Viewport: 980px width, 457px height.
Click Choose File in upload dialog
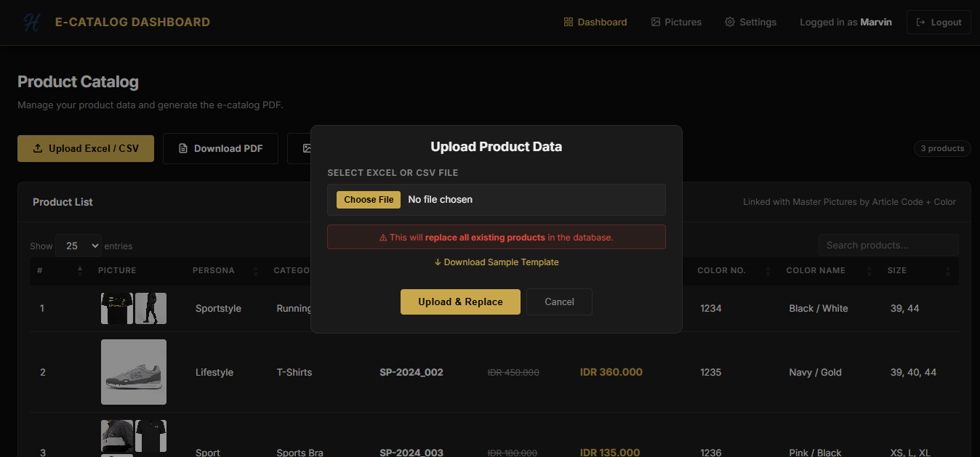pyautogui.click(x=369, y=200)
